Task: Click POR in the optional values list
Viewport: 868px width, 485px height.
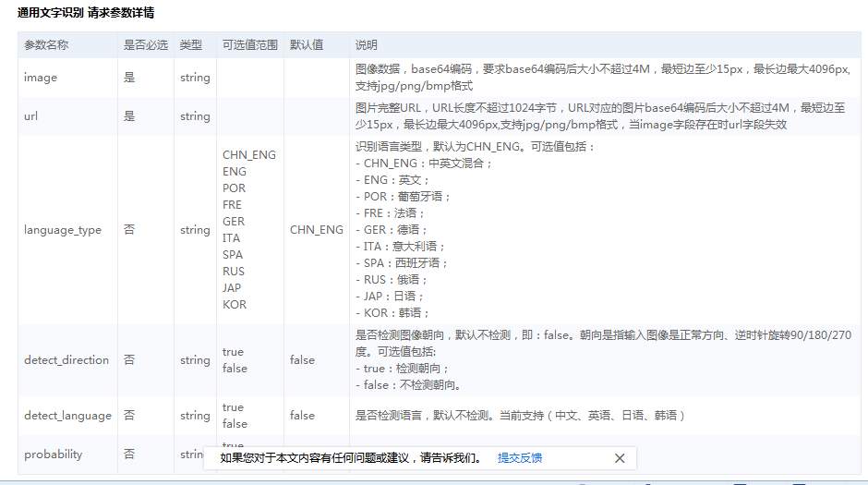Action: [x=234, y=188]
